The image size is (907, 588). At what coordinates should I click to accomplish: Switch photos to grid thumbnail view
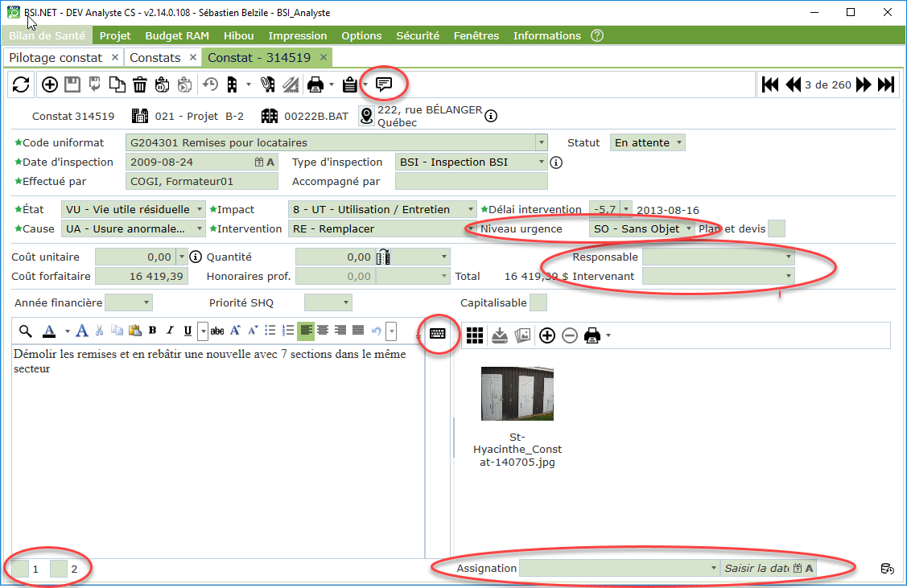(x=475, y=335)
